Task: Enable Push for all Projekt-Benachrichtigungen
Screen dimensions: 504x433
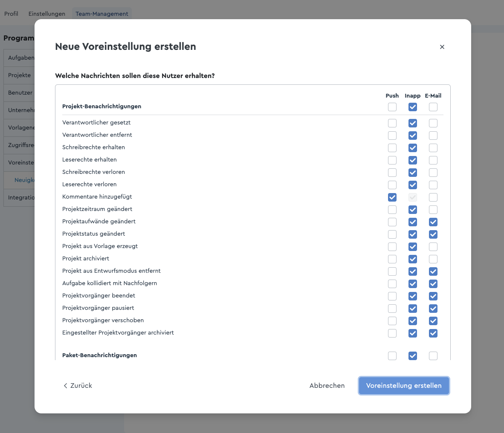Action: 392,107
